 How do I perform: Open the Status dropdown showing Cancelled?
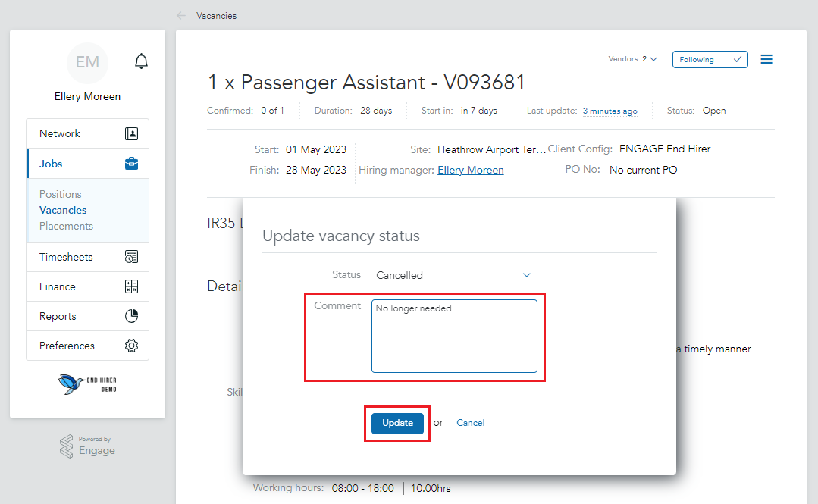point(453,275)
